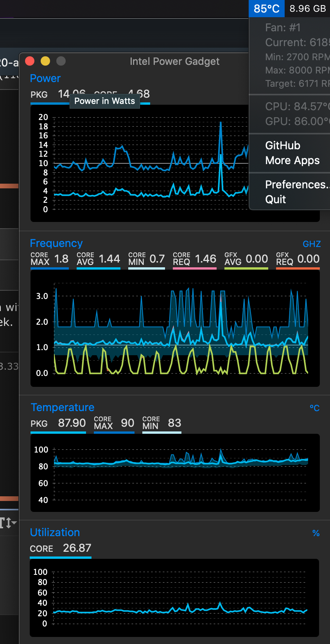Screen dimensions: 330x644
Task: Click the 85°C temperature menu bar item
Action: tap(267, 9)
